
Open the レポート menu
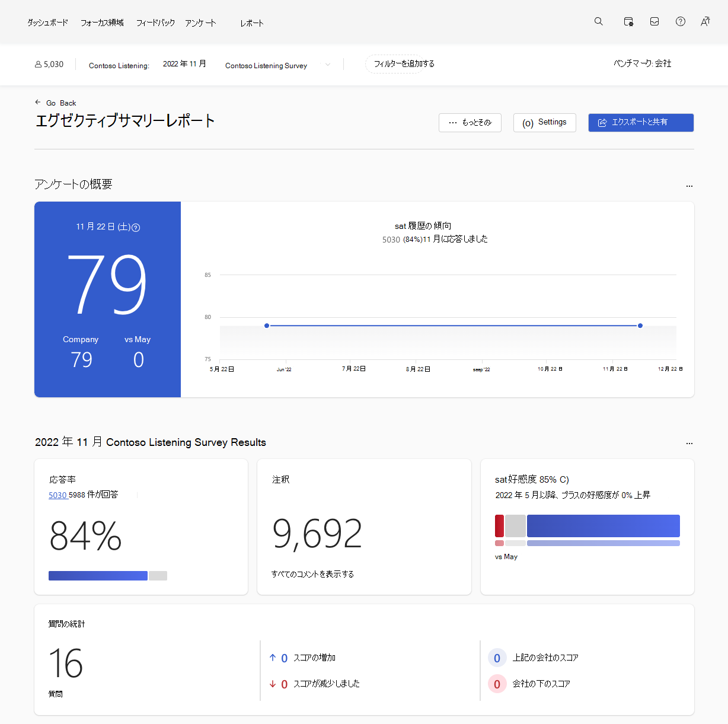pyautogui.click(x=251, y=23)
